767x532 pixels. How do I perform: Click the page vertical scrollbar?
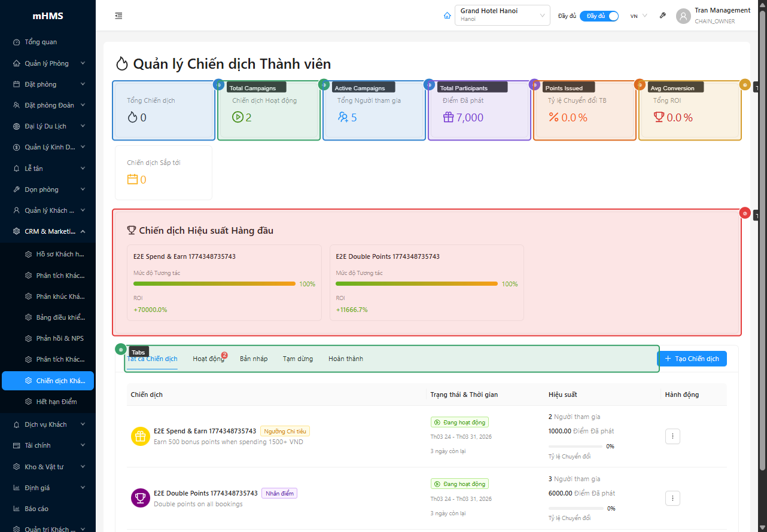pos(762,239)
